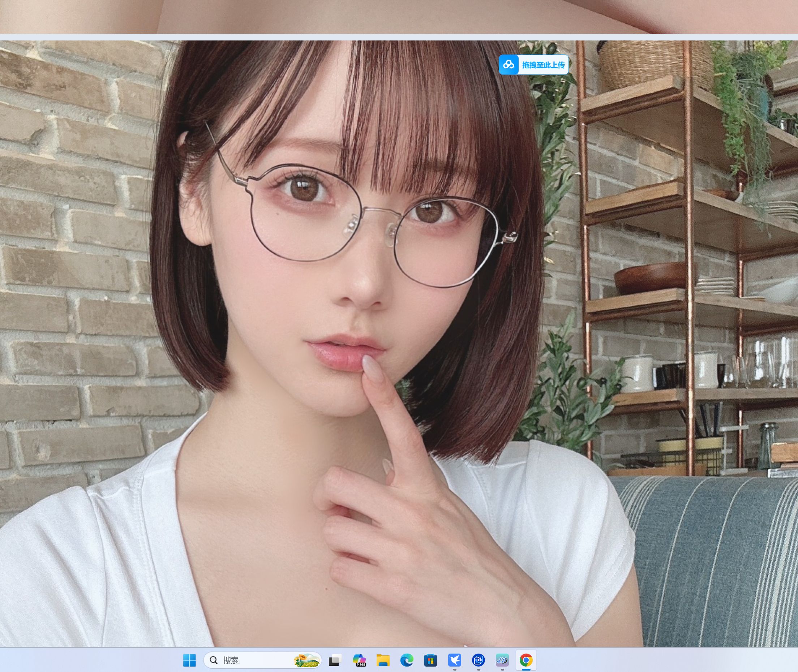The height and width of the screenshot is (672, 798).
Task: Click the M365 badge on the Copilot icon
Action: pyautogui.click(x=361, y=665)
